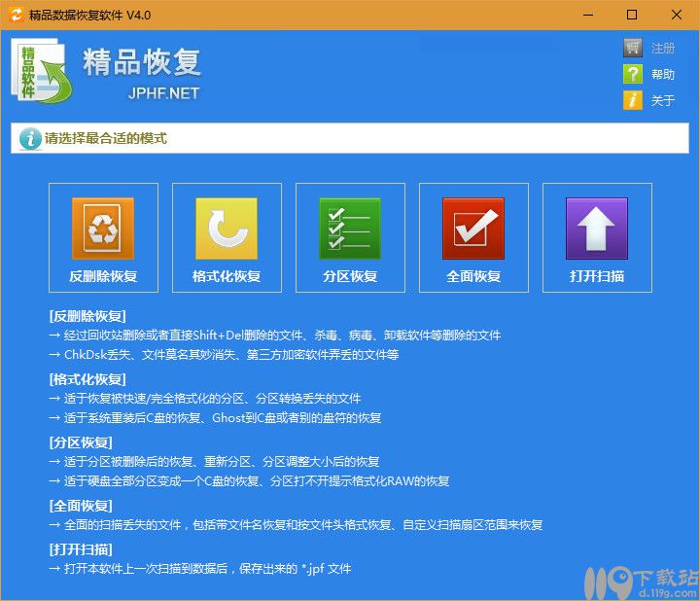Click the JPHF.NET website text
Screen dimensions: 700x601
tap(163, 93)
